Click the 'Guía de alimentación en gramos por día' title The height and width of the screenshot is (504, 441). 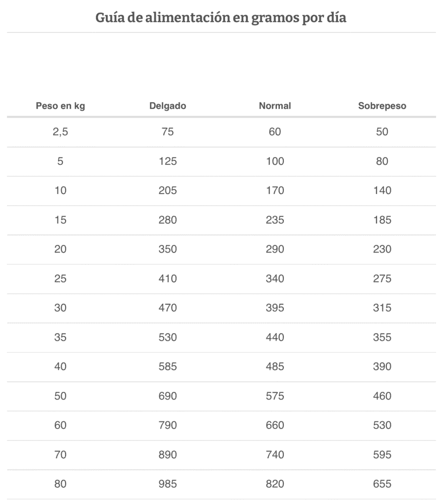(221, 18)
